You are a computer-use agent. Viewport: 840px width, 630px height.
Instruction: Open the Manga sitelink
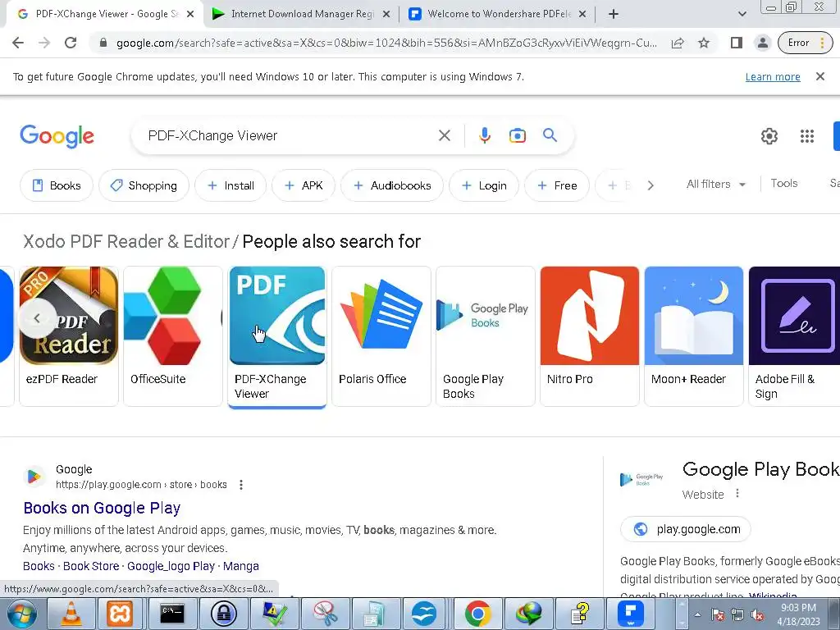click(x=240, y=566)
